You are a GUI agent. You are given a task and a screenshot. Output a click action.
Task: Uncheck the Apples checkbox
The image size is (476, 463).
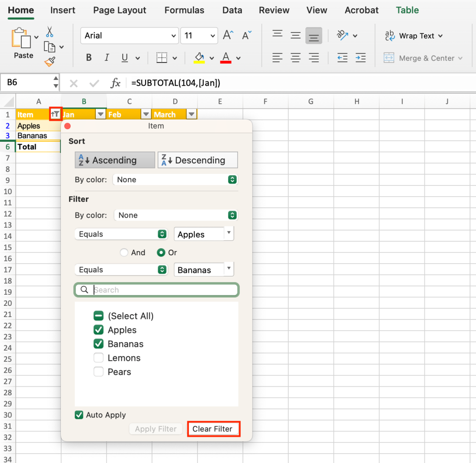click(x=99, y=330)
